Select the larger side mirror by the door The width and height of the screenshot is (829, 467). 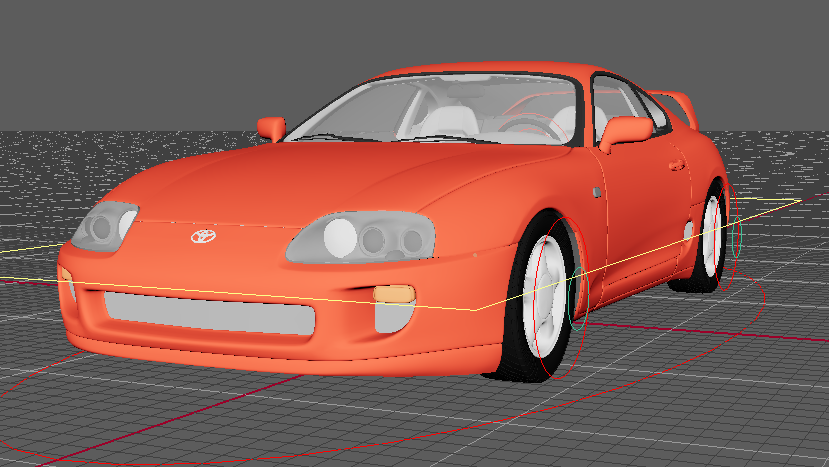click(624, 129)
